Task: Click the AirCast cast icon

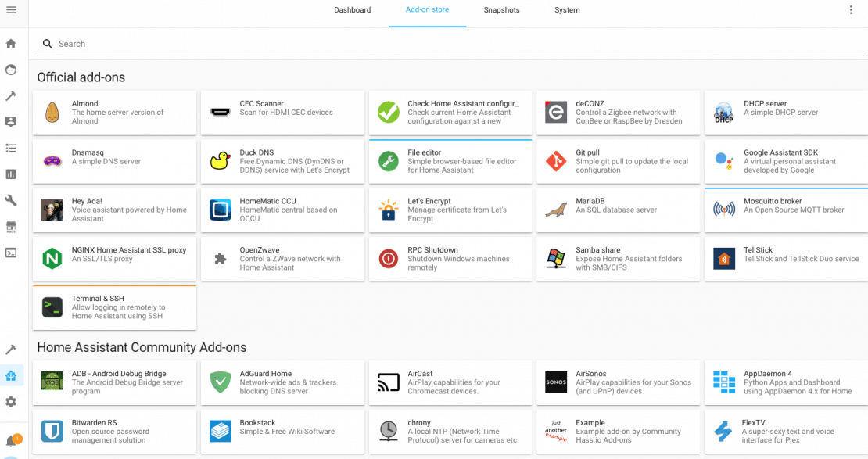Action: click(x=389, y=382)
